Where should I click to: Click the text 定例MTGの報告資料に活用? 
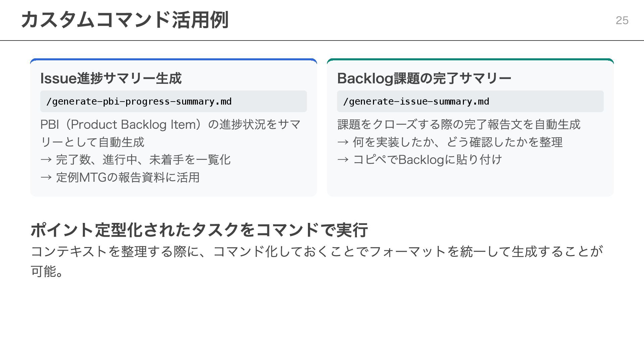pos(127,178)
